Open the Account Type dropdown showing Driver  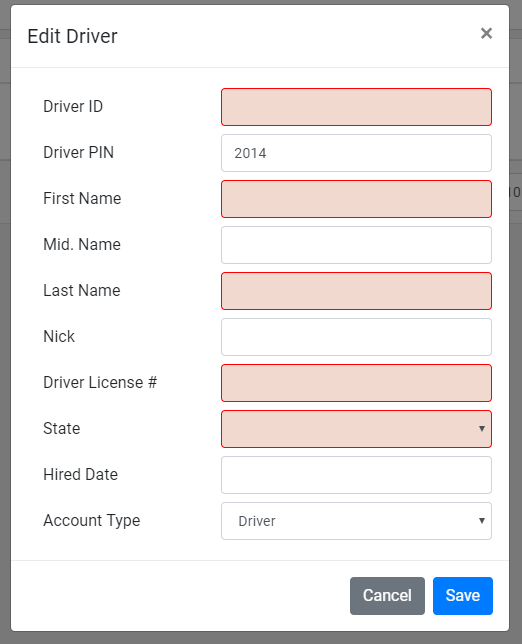tap(356, 521)
